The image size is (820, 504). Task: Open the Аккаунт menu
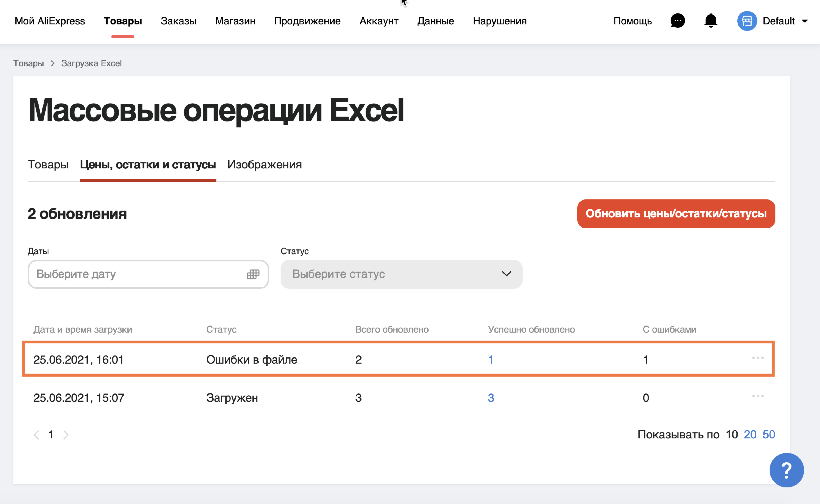[x=379, y=21]
